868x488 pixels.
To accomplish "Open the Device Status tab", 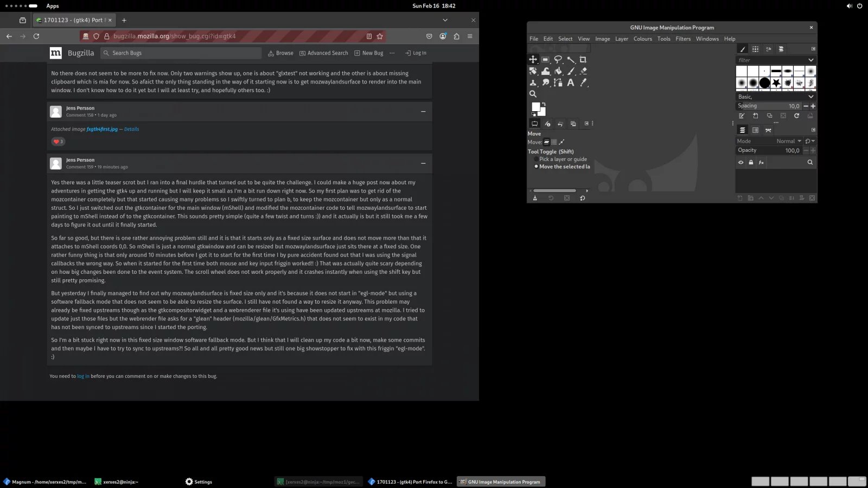I will (x=547, y=124).
